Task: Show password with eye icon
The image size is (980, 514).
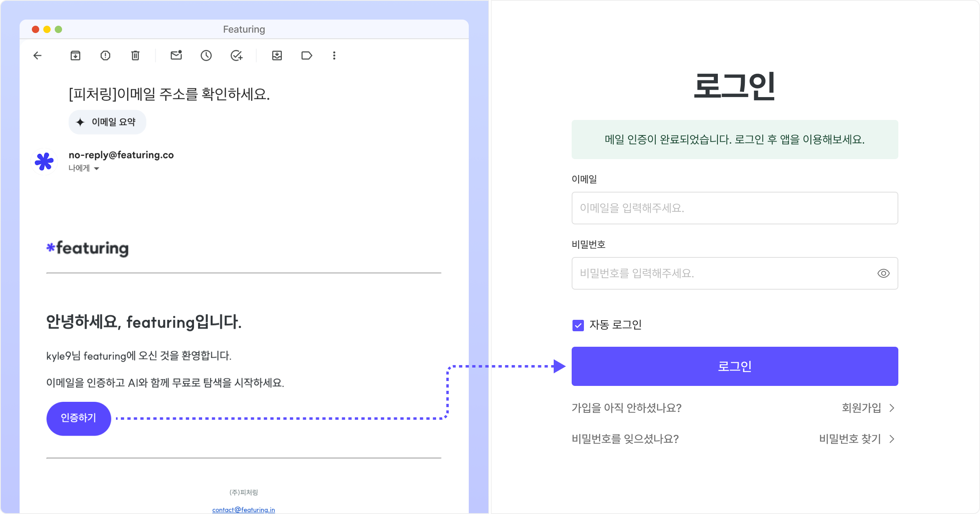Action: coord(883,273)
